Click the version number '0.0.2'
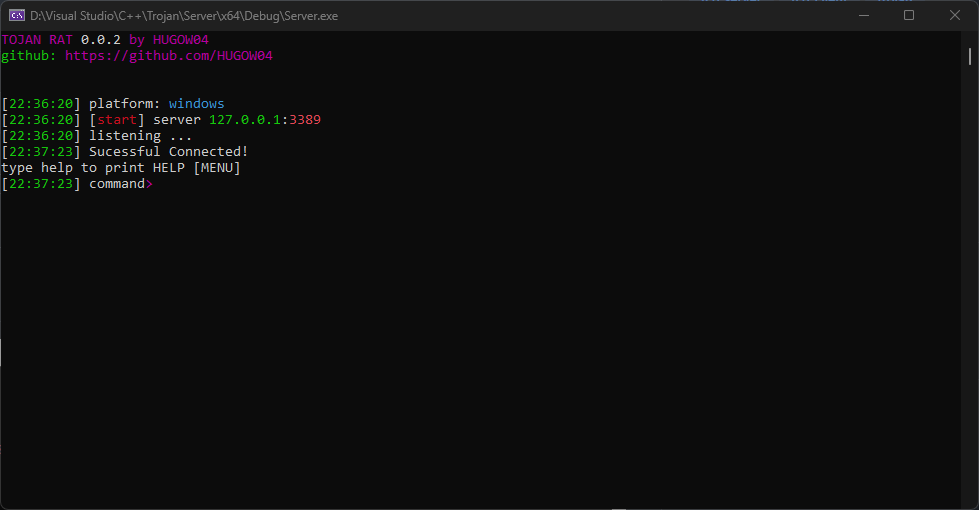This screenshot has height=510, width=979. point(101,40)
